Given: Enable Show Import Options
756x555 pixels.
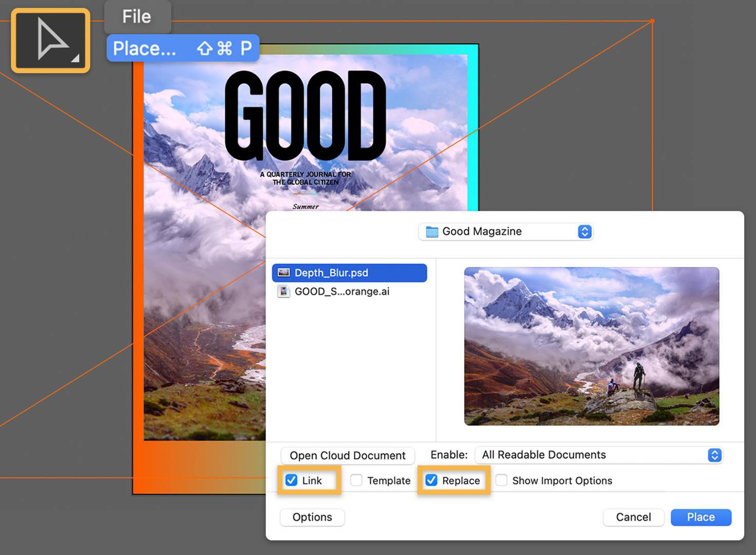Looking at the screenshot, I should 501,480.
